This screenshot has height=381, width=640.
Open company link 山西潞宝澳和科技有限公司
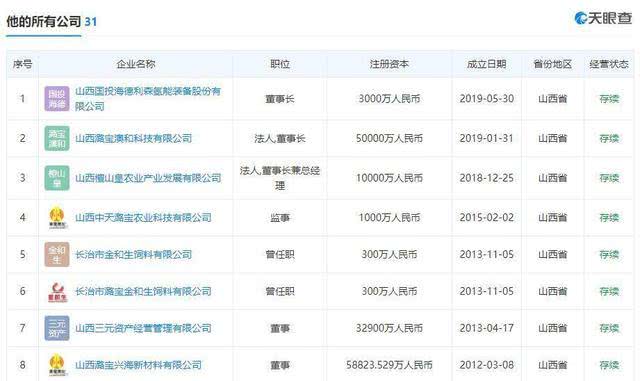(x=133, y=138)
